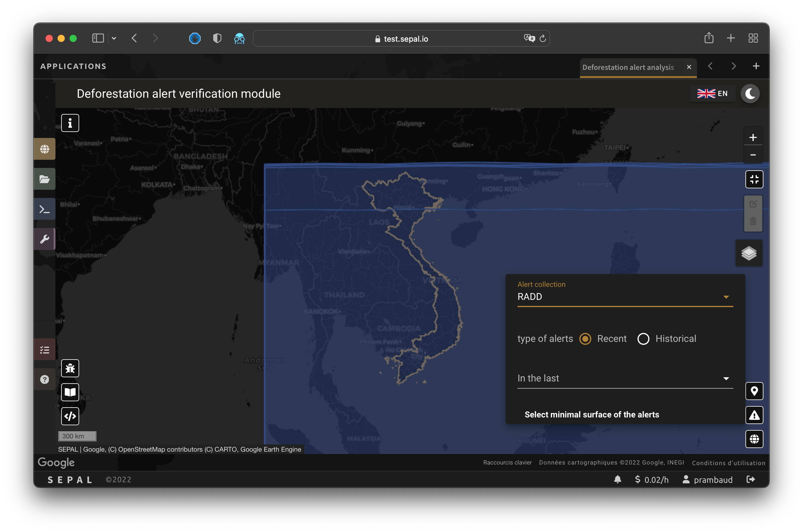Click the alert warning triangle icon

754,415
